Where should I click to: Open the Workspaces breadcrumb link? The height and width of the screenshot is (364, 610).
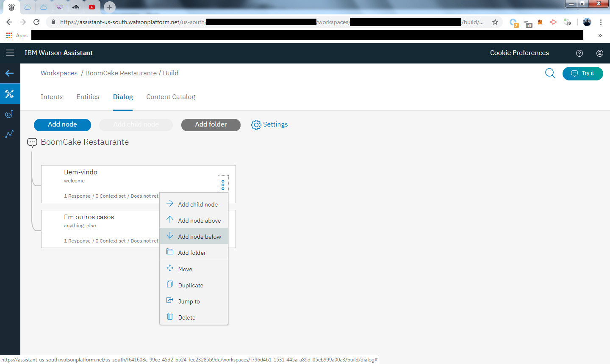[x=59, y=73]
